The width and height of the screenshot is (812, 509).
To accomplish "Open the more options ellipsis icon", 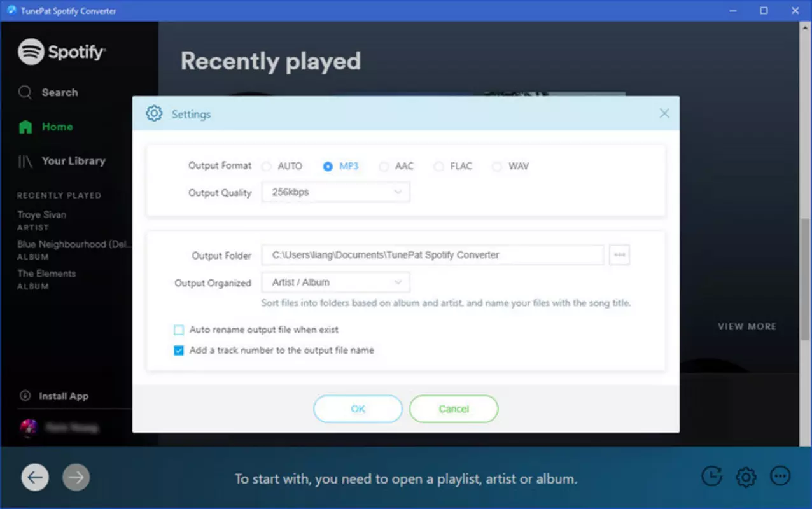I will pyautogui.click(x=780, y=476).
